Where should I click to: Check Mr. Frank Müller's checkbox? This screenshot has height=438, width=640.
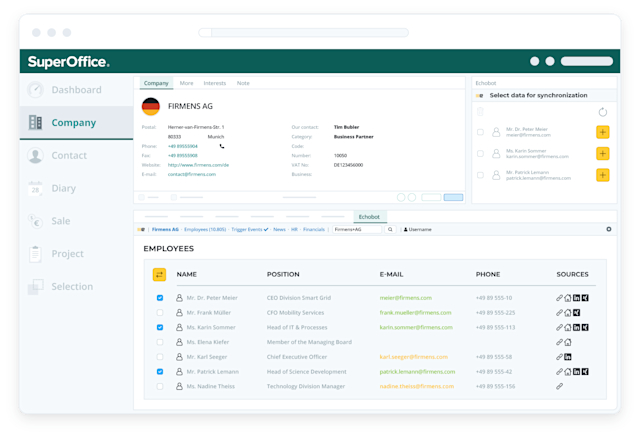pos(160,313)
